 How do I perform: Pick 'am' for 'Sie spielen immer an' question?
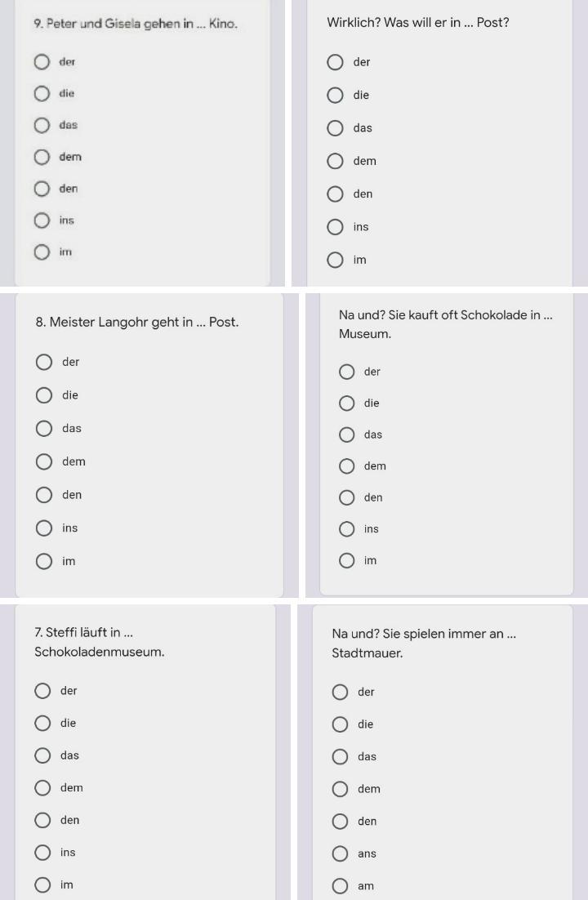pyautogui.click(x=341, y=887)
